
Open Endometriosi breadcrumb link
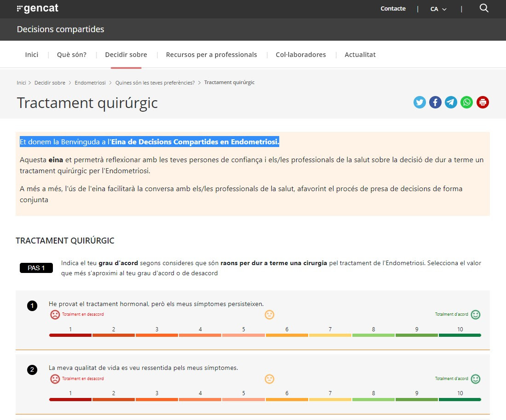coord(90,83)
